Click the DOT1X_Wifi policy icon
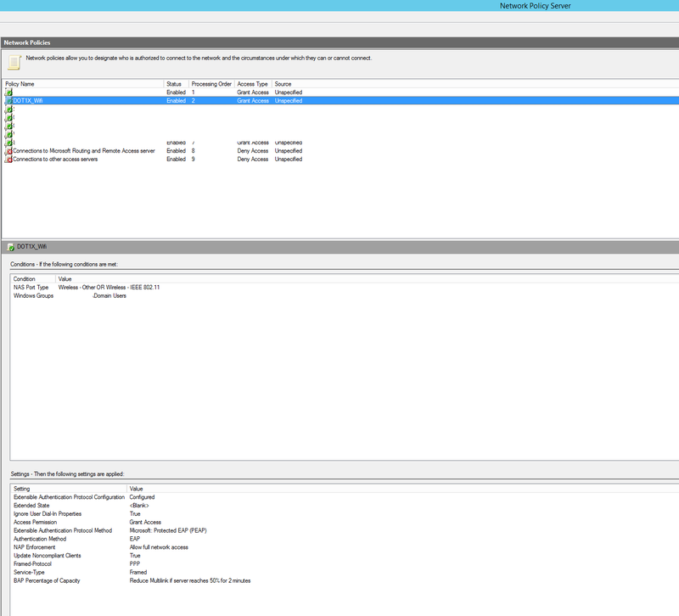Screen dimensions: 679x616 8,100
